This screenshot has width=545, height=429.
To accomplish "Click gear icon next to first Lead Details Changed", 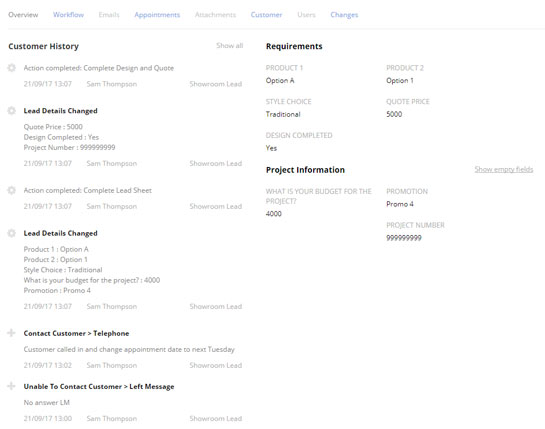I will (x=11, y=111).
